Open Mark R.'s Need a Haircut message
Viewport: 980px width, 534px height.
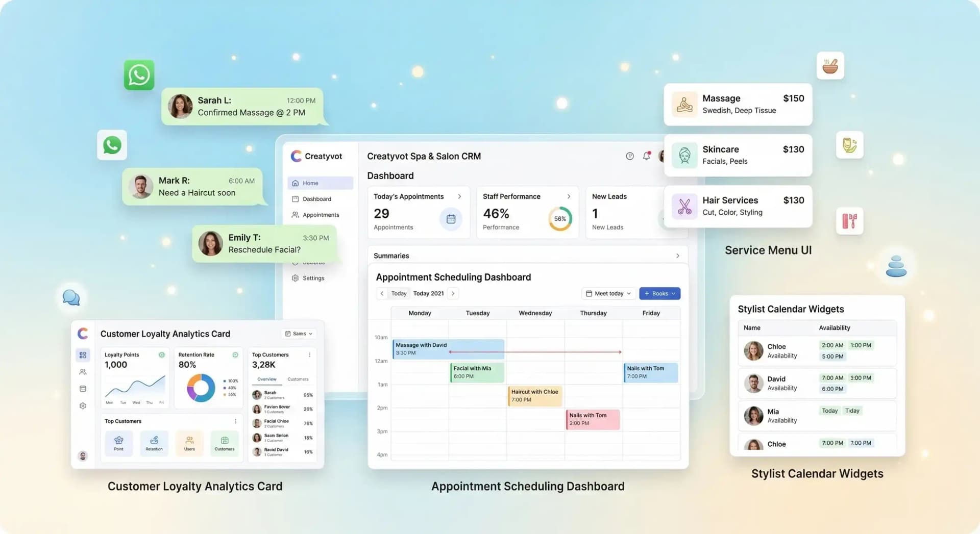(193, 187)
